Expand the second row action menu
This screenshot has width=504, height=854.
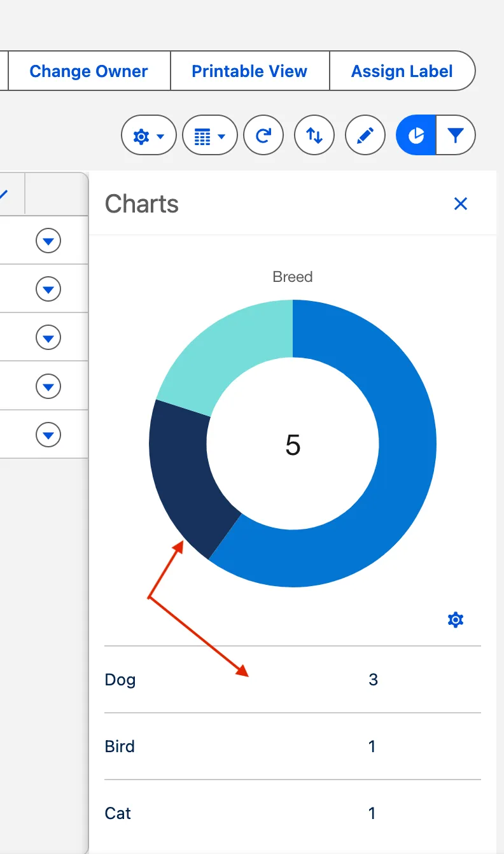coord(49,288)
